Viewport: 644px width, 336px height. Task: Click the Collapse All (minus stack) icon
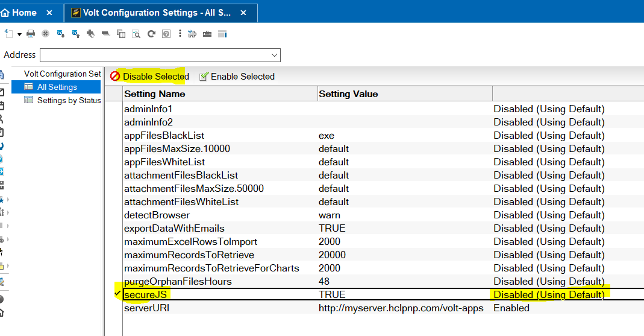106,34
